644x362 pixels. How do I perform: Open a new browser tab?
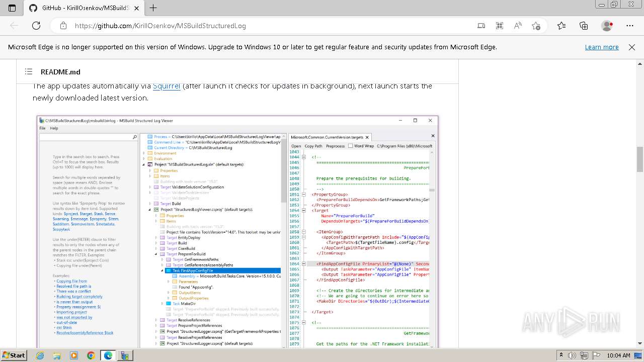click(x=153, y=8)
